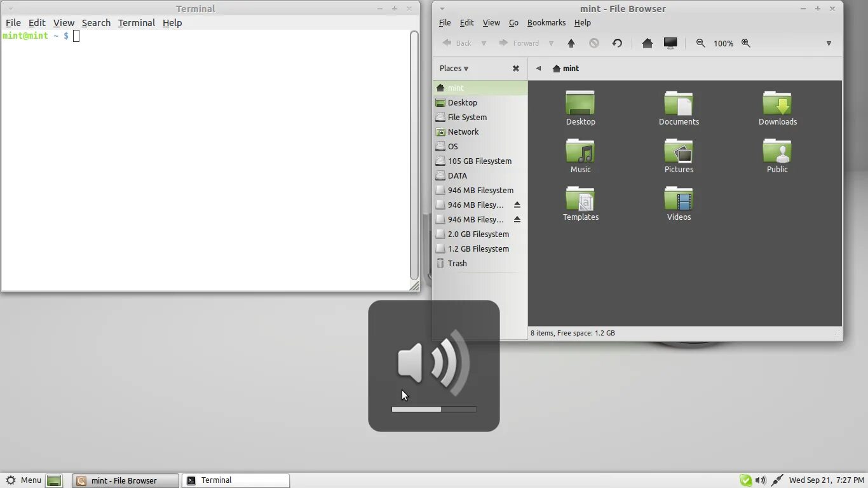Go to Home folder via toolbar
The width and height of the screenshot is (868, 488).
pyautogui.click(x=647, y=43)
